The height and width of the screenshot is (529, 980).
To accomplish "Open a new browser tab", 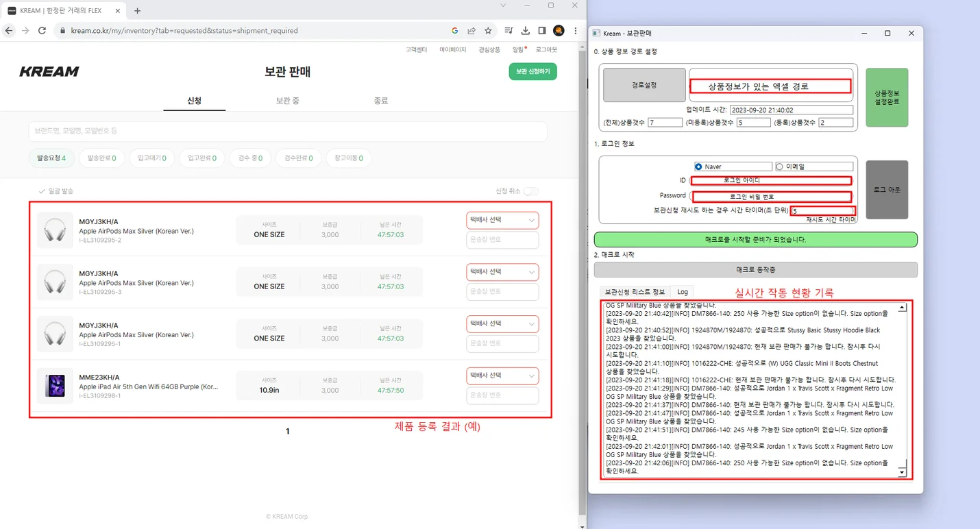I will click(x=138, y=11).
